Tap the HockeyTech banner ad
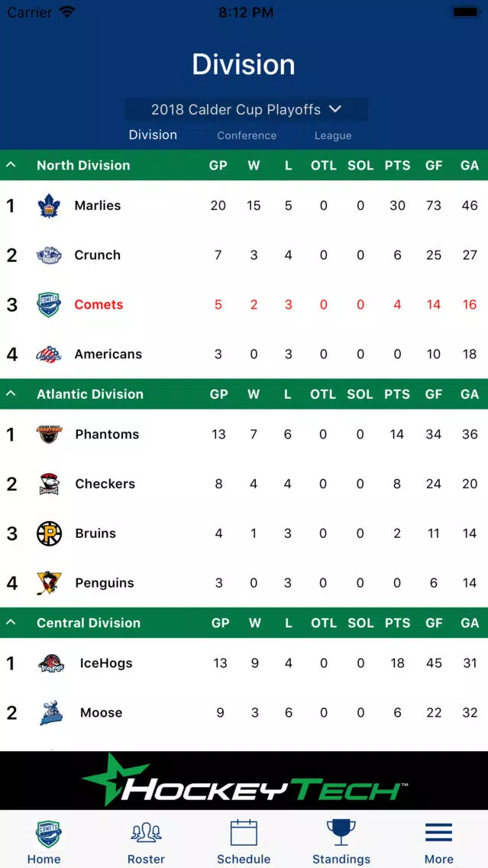This screenshot has height=868, width=488. [244, 781]
